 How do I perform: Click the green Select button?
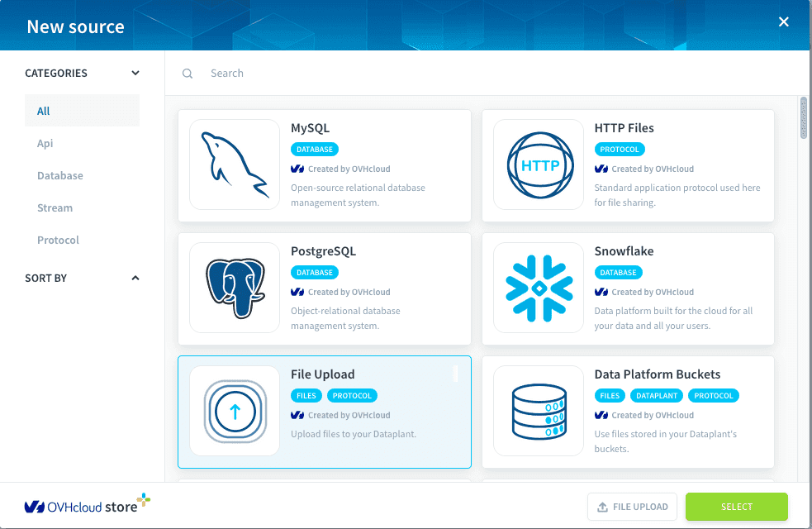[x=736, y=507]
